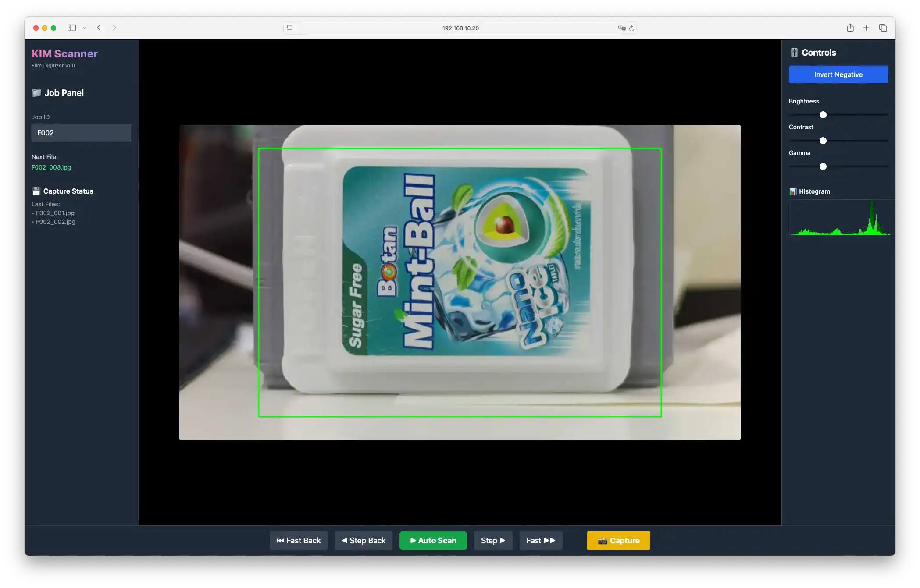
Task: Click the translate icon in address bar
Action: pyautogui.click(x=621, y=28)
